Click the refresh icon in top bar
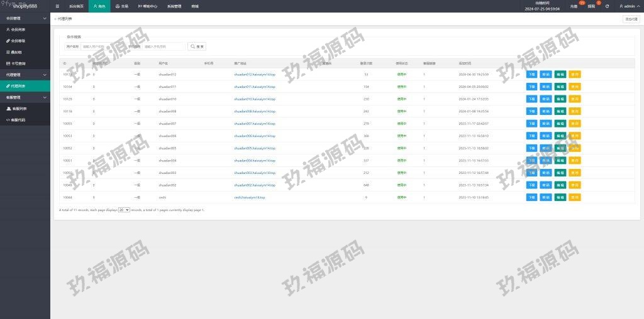This screenshot has width=644, height=319. pos(607,6)
